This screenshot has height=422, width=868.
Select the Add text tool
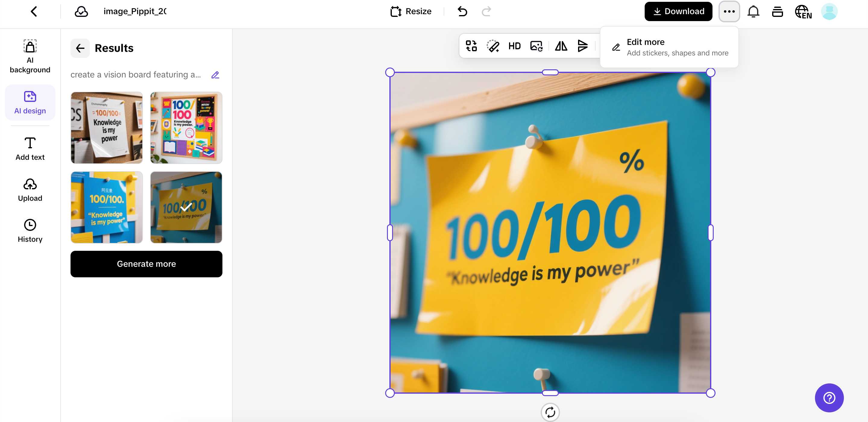[30, 148]
